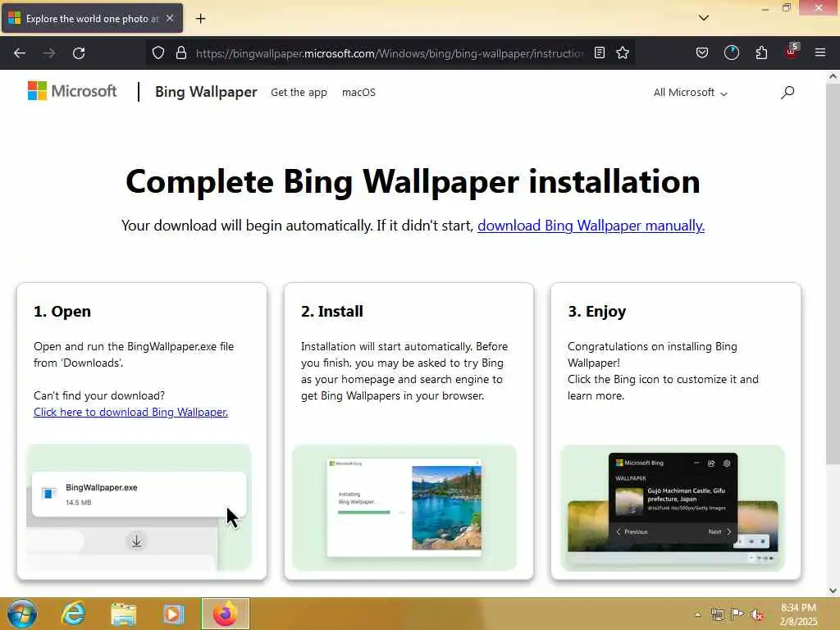The width and height of the screenshot is (840, 630).
Task: Close the Explore the world tab
Action: [x=170, y=19]
